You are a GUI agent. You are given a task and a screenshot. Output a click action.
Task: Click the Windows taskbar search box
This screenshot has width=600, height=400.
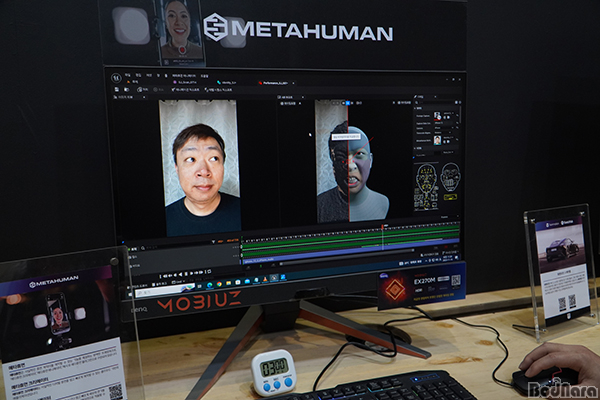pyautogui.click(x=164, y=291)
